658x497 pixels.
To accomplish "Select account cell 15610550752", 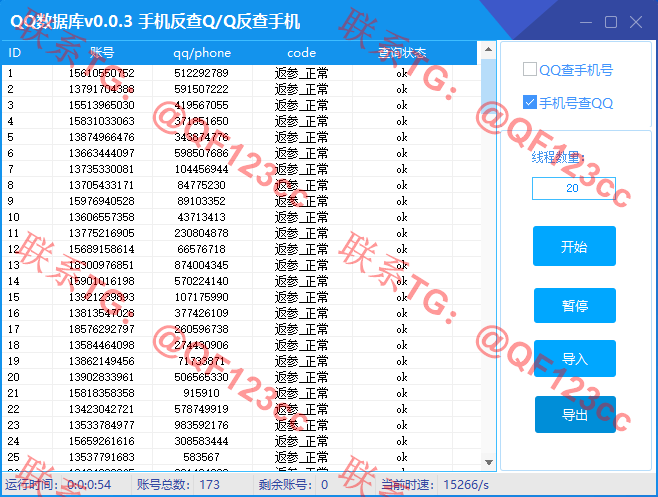I will tap(102, 73).
